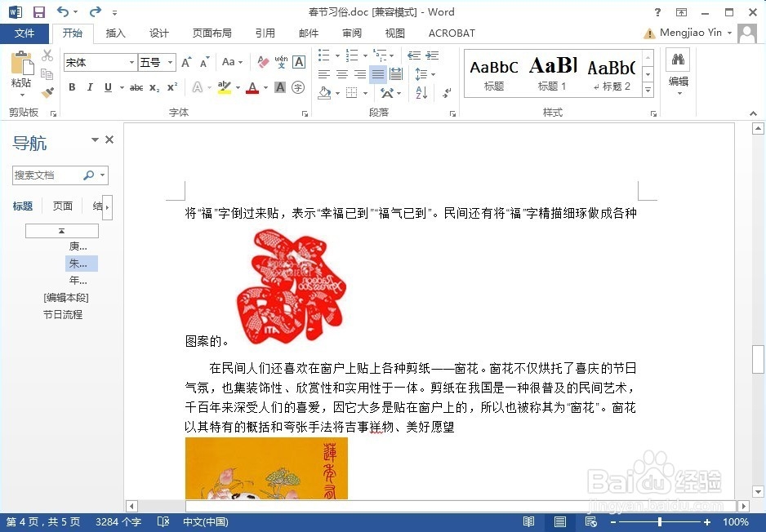The image size is (766, 532).
Task: Shrink font size button
Action: pyautogui.click(x=205, y=63)
